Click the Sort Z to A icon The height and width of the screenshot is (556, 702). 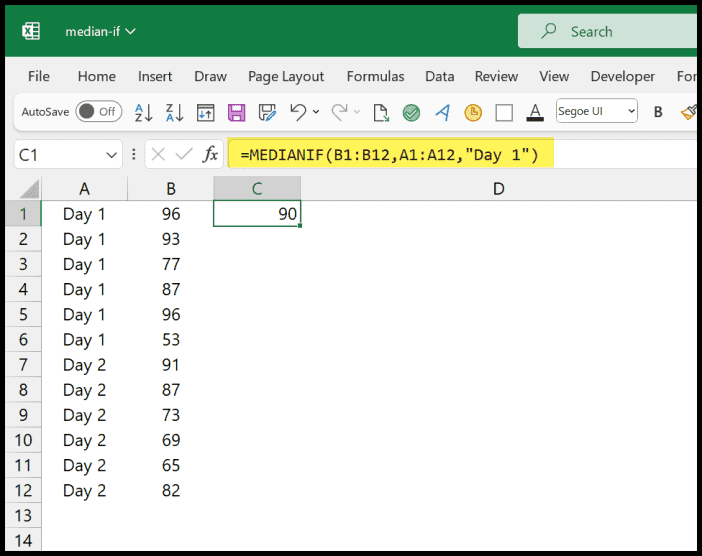point(174,112)
